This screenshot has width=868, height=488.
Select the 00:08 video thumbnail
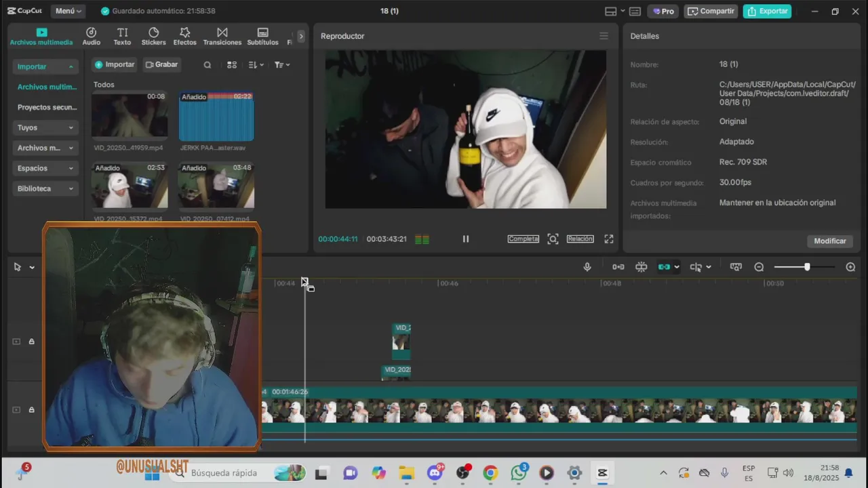tap(130, 115)
